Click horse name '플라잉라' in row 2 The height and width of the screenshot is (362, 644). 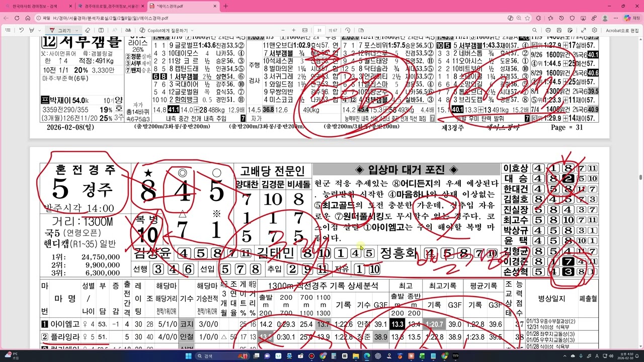point(65,336)
